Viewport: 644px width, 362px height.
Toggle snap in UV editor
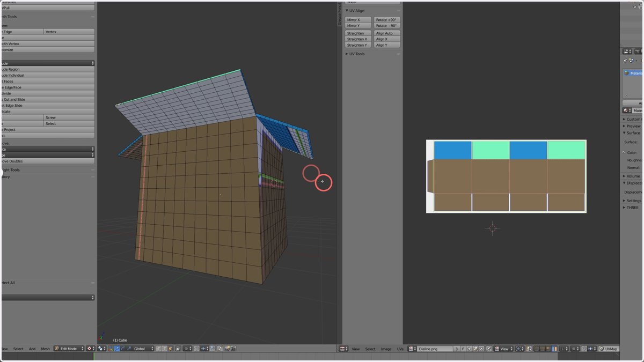pyautogui.click(x=584, y=349)
